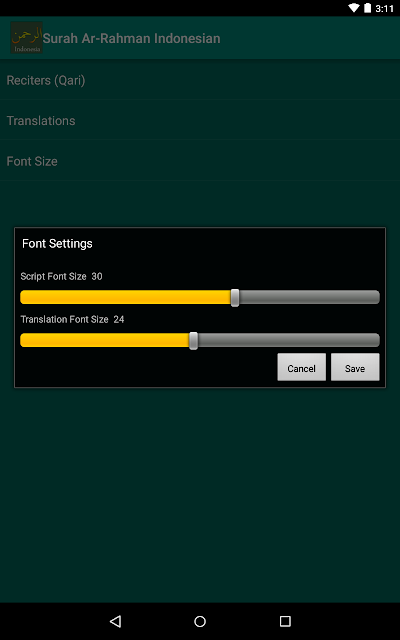Tap the Wi-Fi status icon

point(353,8)
